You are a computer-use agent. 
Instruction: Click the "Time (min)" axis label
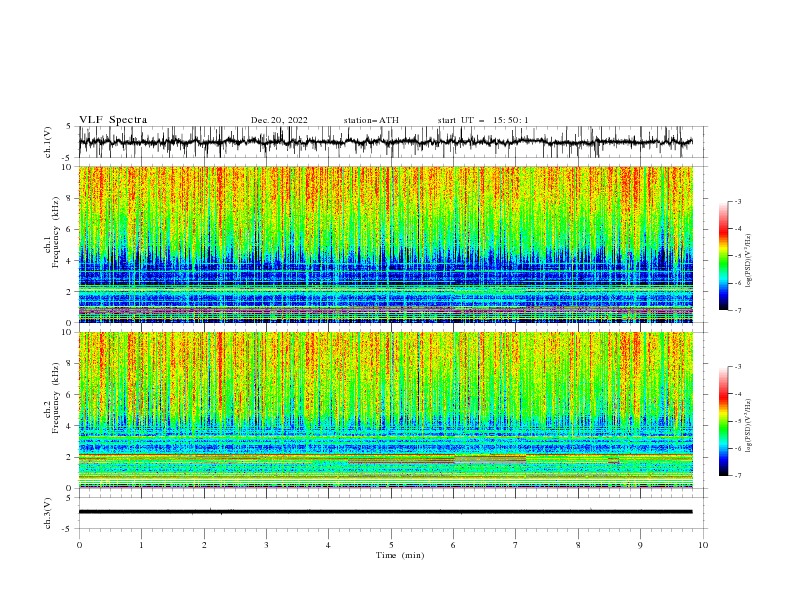coord(400,555)
